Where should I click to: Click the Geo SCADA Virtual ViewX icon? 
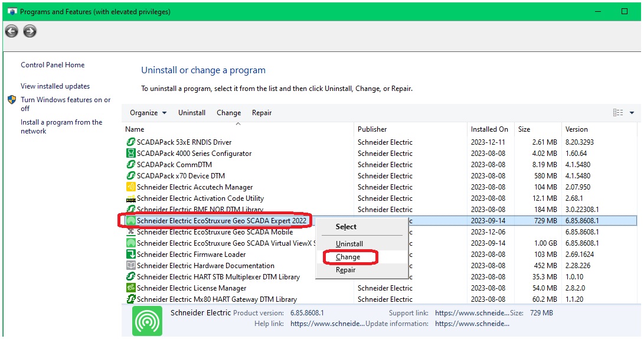130,243
